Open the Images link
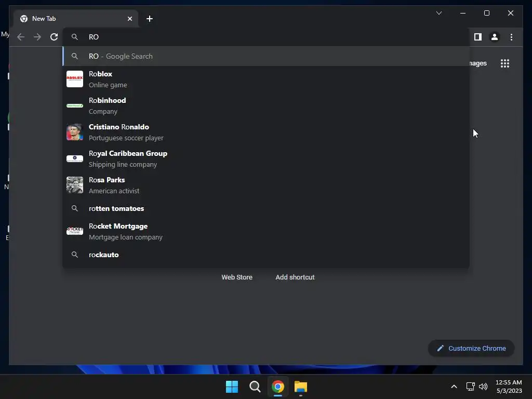This screenshot has height=399, width=532. point(478,63)
